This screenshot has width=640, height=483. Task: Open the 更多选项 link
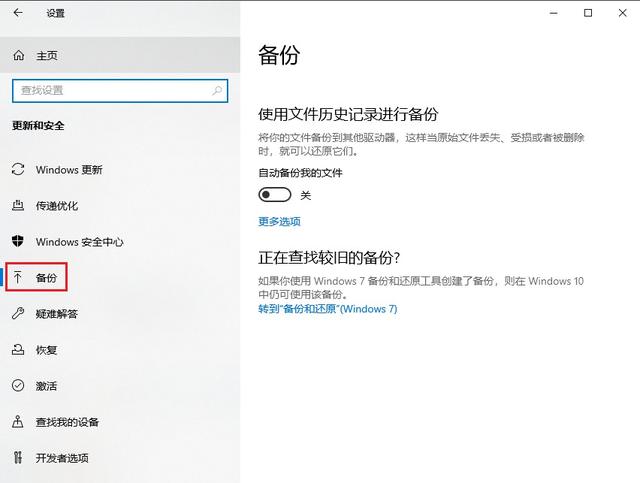pos(279,221)
